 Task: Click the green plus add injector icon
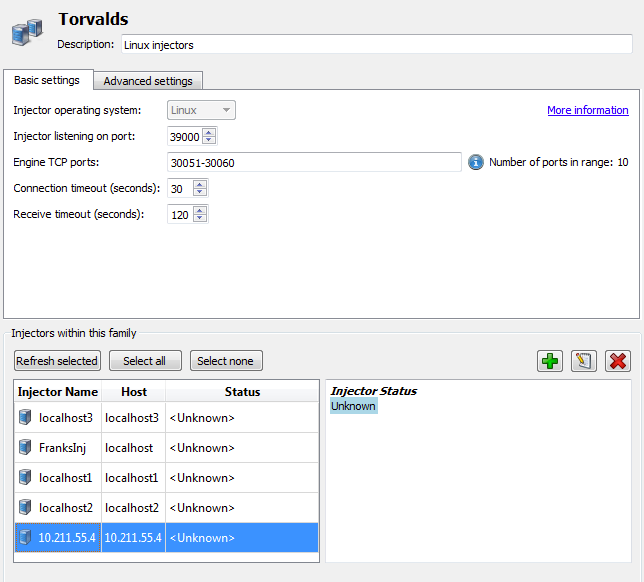(x=550, y=361)
